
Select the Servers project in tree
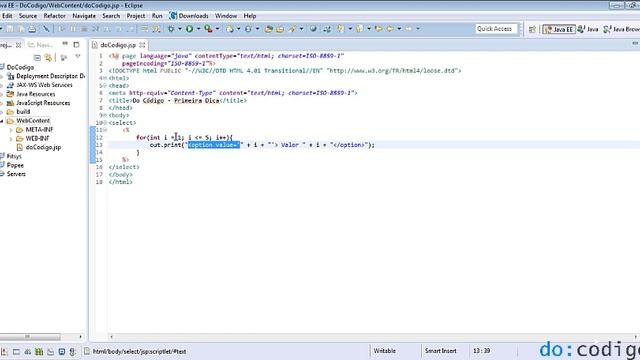click(16, 174)
